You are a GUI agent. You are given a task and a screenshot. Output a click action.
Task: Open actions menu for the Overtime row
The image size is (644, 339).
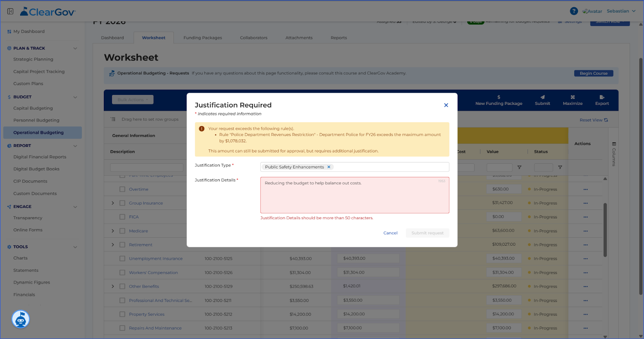pyautogui.click(x=586, y=189)
